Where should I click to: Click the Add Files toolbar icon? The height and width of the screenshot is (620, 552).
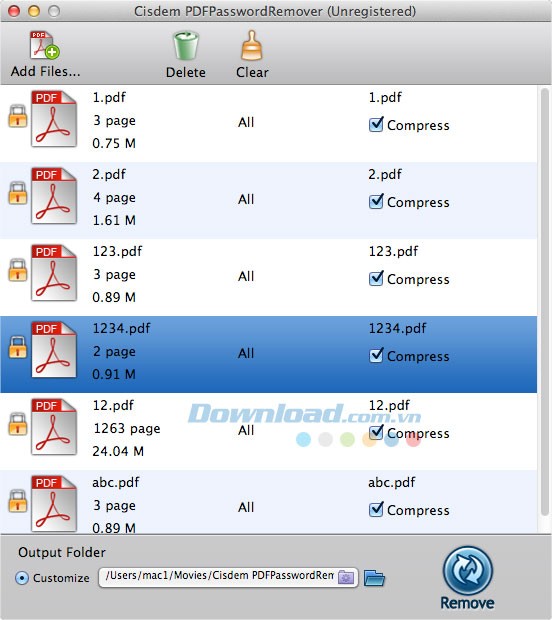(x=45, y=45)
